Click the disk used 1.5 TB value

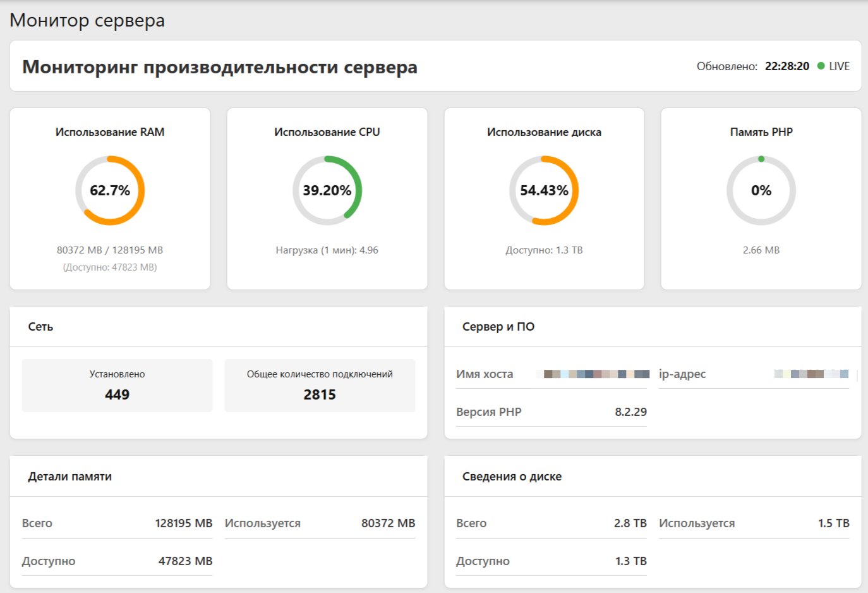(833, 523)
